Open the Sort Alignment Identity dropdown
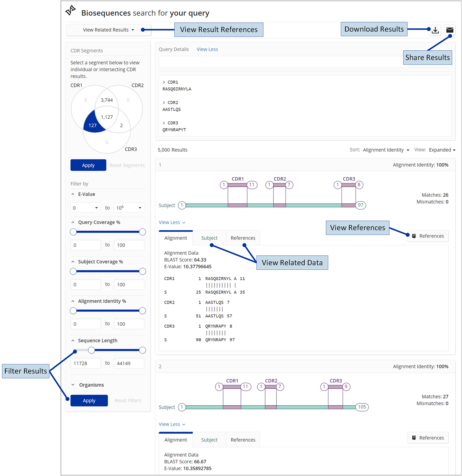This screenshot has height=476, width=462. click(x=386, y=150)
